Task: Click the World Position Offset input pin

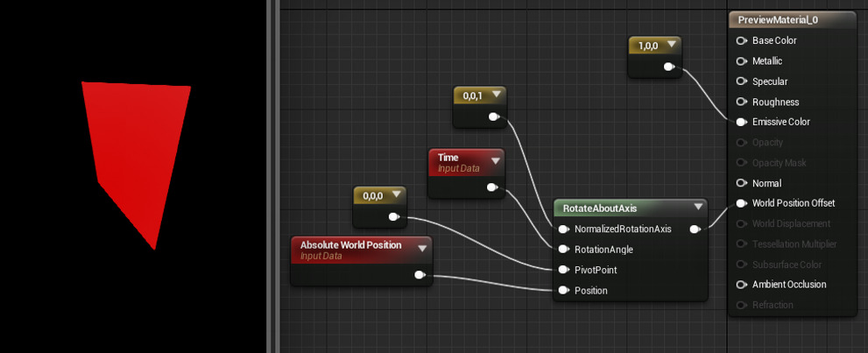Action: point(741,203)
